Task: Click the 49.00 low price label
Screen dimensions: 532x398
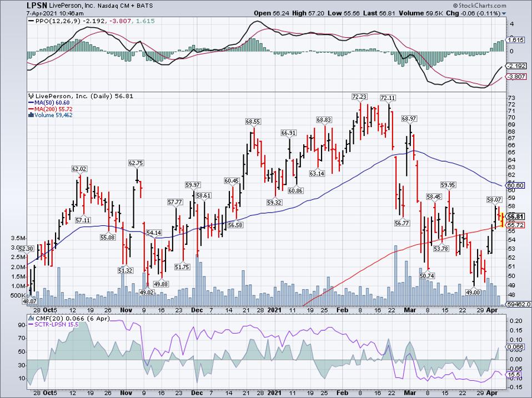Action: click(x=473, y=292)
